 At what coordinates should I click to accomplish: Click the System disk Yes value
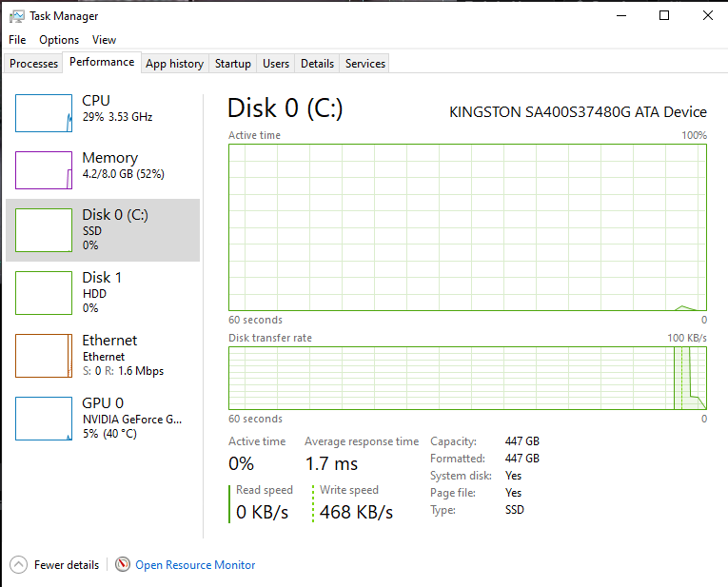click(513, 476)
